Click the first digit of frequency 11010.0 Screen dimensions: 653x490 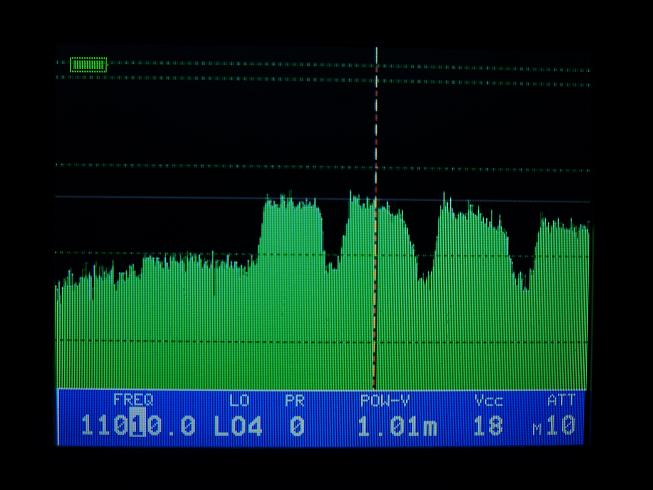click(x=89, y=426)
